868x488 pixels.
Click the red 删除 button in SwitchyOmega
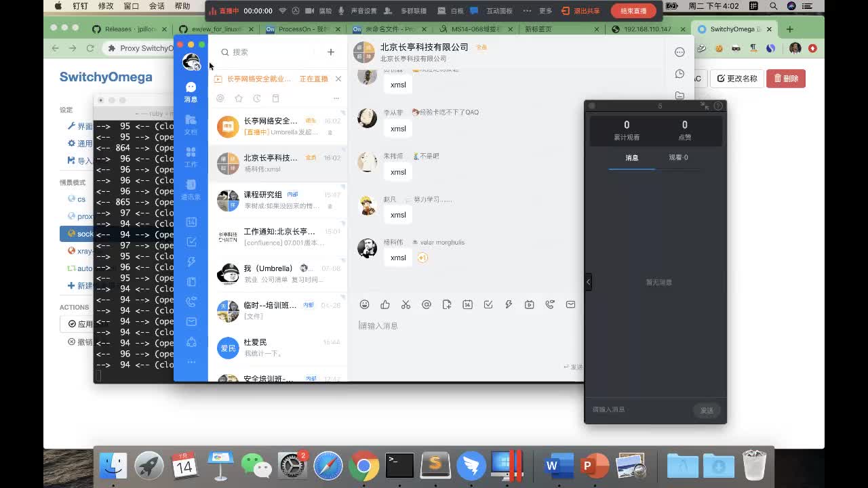pos(786,79)
